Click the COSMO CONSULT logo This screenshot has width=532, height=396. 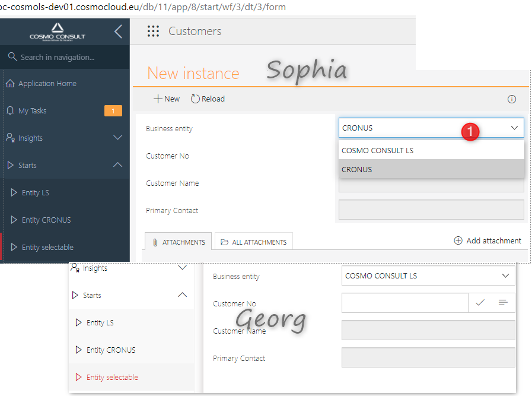(x=58, y=32)
